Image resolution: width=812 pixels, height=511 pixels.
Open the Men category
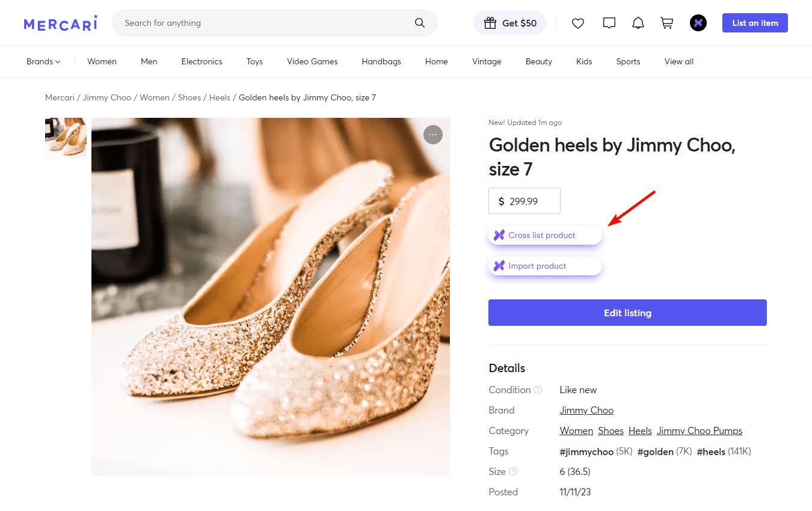(149, 61)
